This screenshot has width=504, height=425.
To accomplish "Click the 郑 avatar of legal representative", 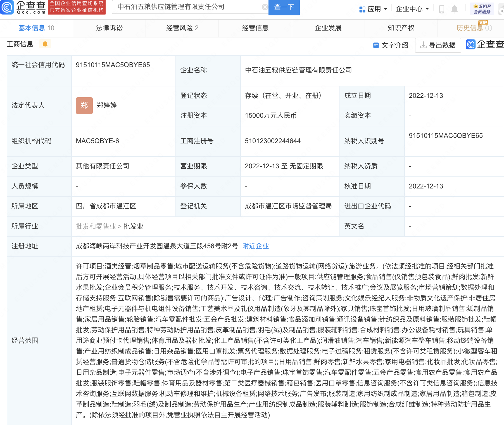I will pos(84,105).
